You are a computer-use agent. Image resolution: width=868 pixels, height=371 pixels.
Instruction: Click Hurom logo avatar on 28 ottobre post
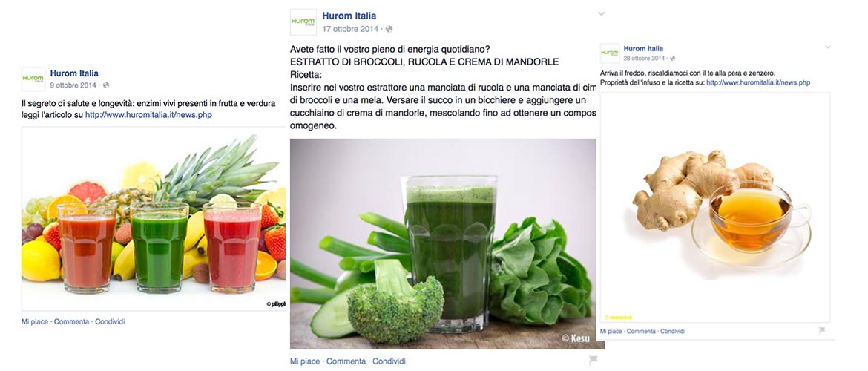(610, 53)
